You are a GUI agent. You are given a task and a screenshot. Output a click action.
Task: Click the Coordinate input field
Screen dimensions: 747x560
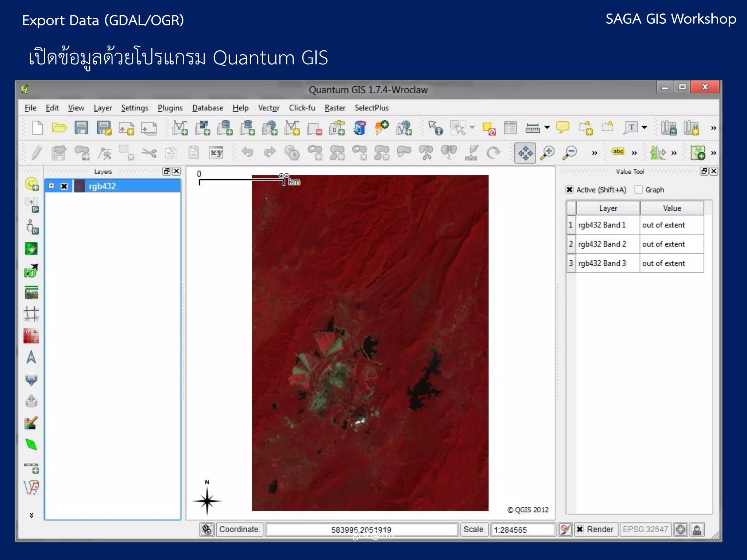[x=361, y=530]
